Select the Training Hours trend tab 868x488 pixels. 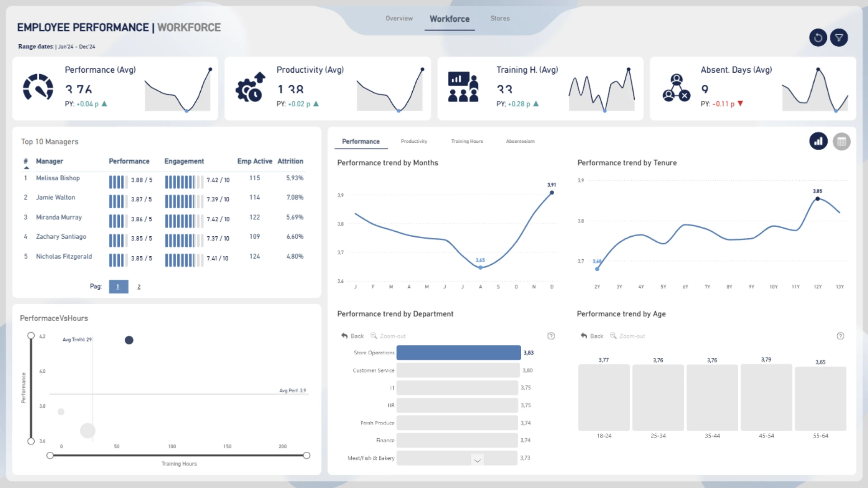pos(467,141)
